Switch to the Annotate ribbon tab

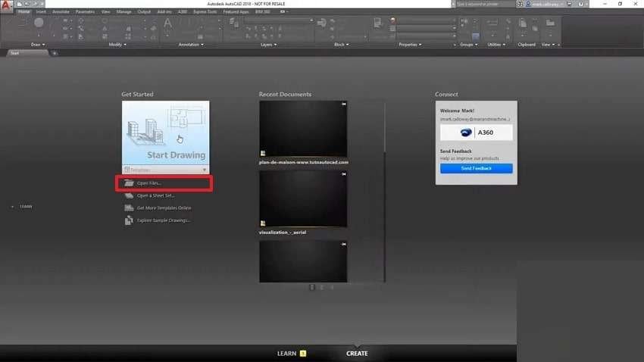(x=61, y=11)
